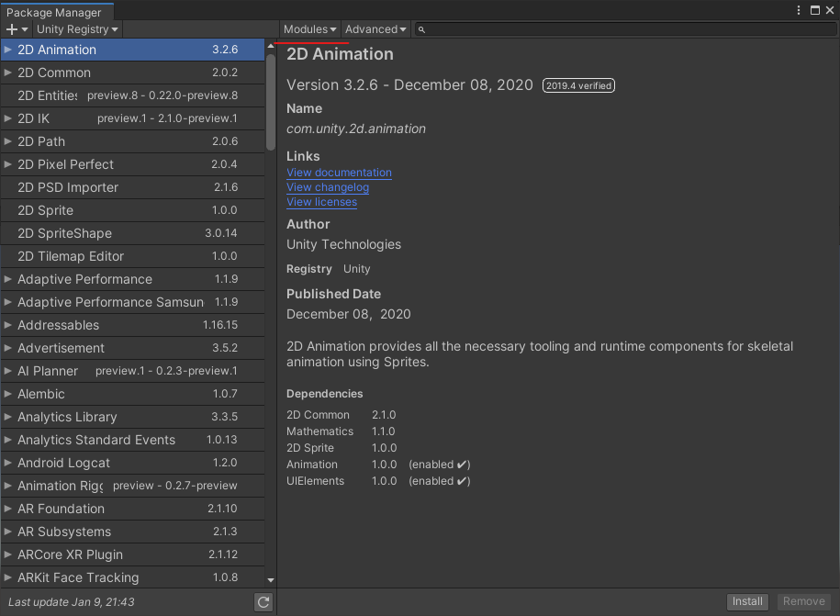This screenshot has width=840, height=616.
Task: Click the com.unity.2d.animation name text
Action: tap(356, 129)
